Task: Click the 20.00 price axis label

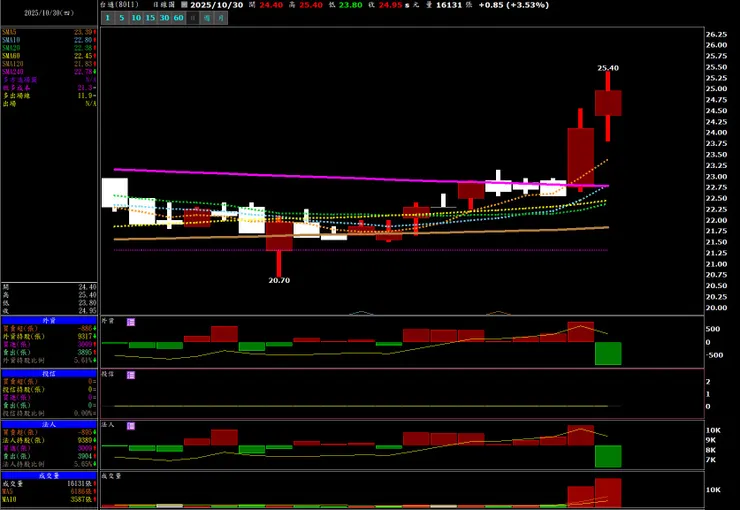Action: tap(716, 308)
